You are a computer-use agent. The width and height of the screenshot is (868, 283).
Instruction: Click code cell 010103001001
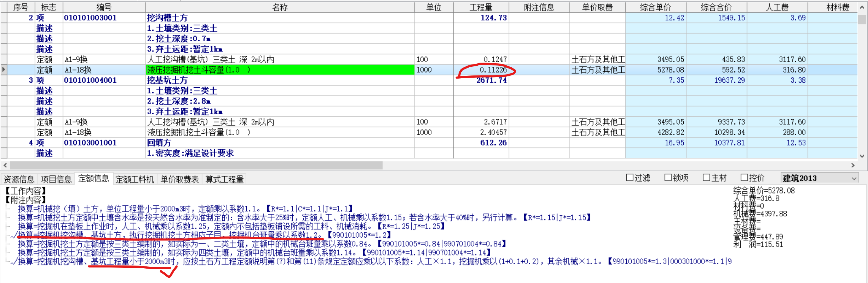pyautogui.click(x=104, y=143)
